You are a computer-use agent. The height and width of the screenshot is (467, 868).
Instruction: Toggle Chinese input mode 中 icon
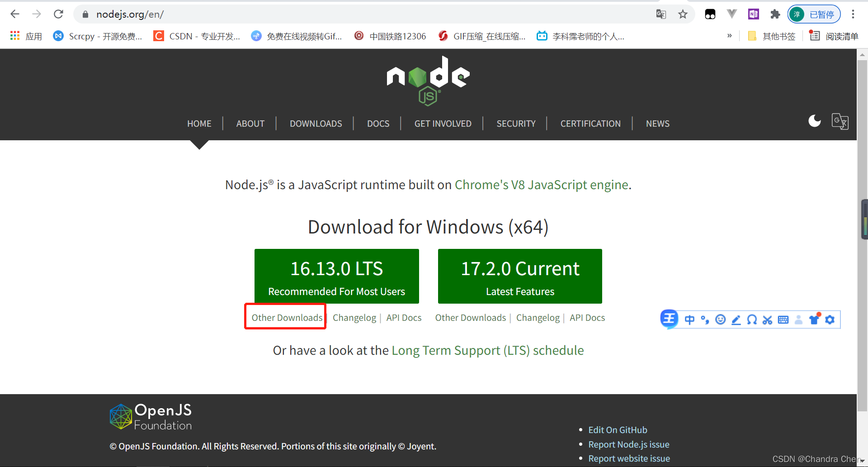(x=689, y=320)
